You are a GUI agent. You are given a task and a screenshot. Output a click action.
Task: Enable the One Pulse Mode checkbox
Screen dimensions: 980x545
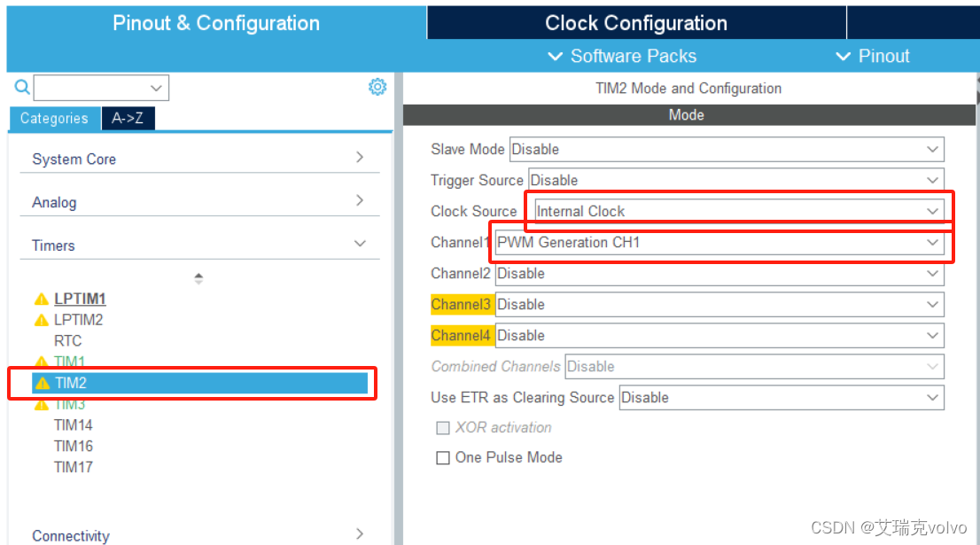(442, 458)
